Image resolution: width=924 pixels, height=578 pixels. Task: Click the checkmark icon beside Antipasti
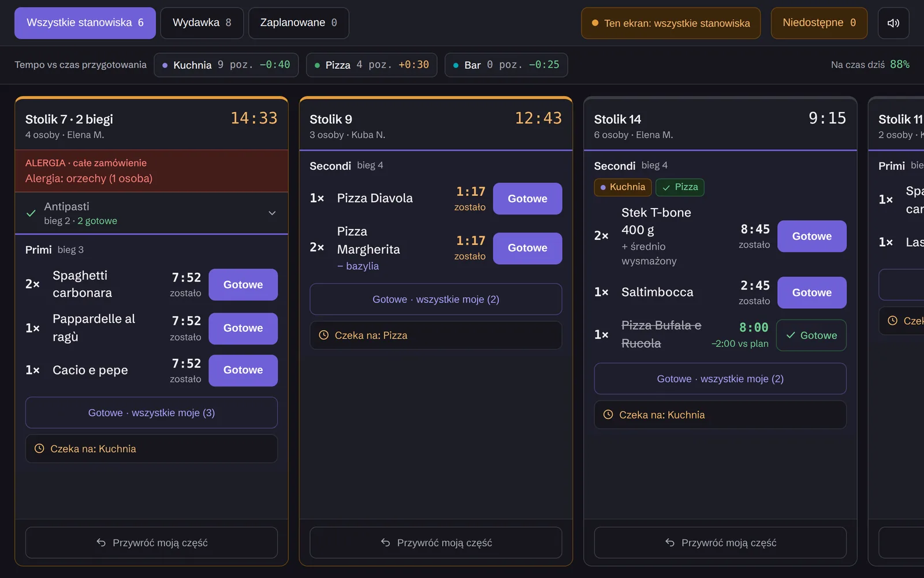31,213
